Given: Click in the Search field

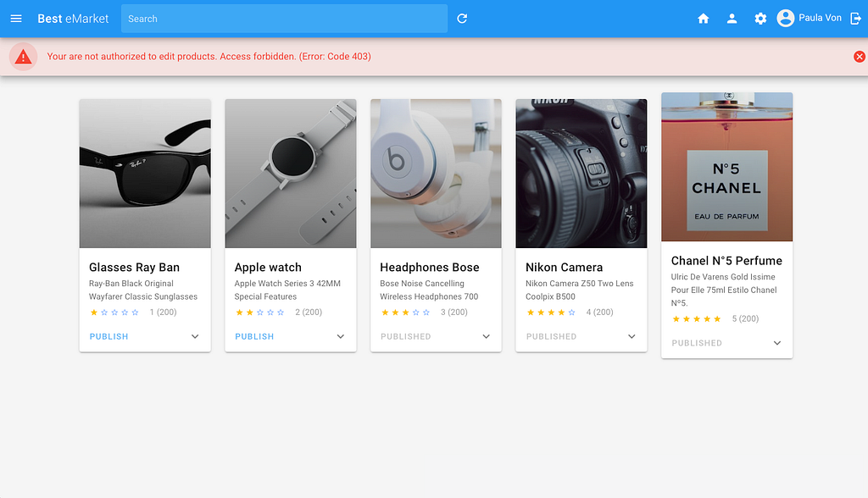Looking at the screenshot, I should (284, 19).
